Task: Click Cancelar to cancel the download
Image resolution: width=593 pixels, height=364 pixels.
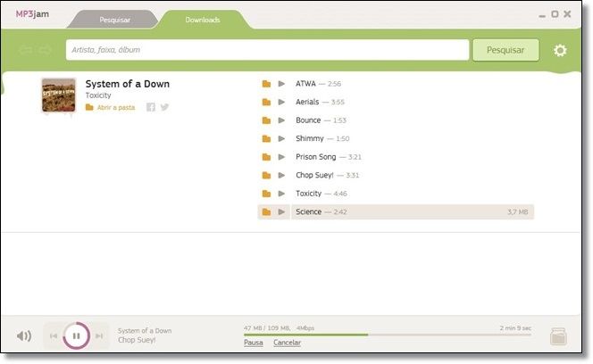Action: click(x=287, y=343)
